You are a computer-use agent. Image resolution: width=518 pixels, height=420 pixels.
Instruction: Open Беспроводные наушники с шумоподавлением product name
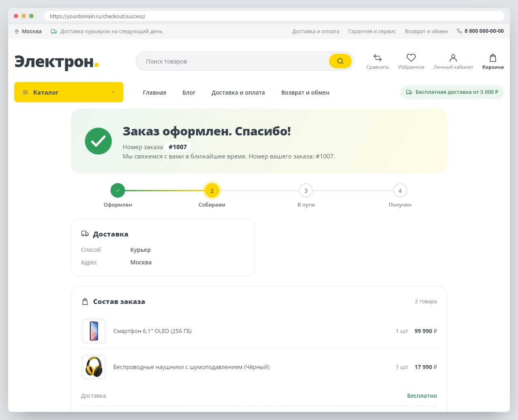(191, 367)
